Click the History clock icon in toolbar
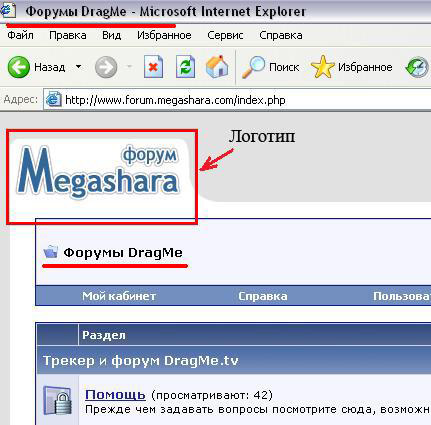 click(418, 68)
